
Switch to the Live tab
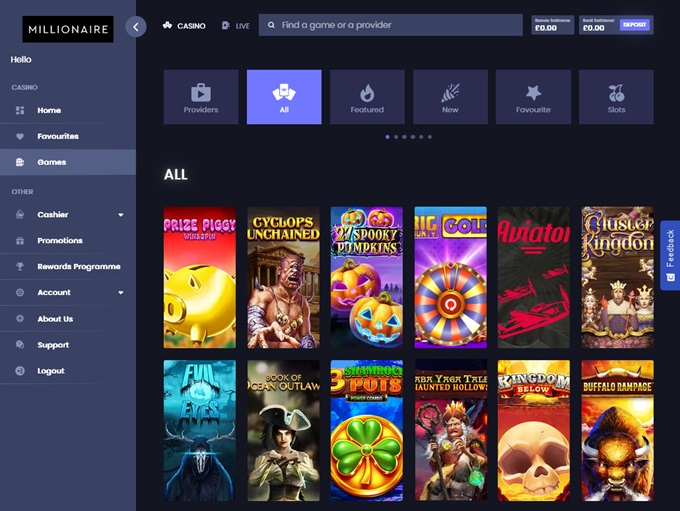pyautogui.click(x=236, y=25)
